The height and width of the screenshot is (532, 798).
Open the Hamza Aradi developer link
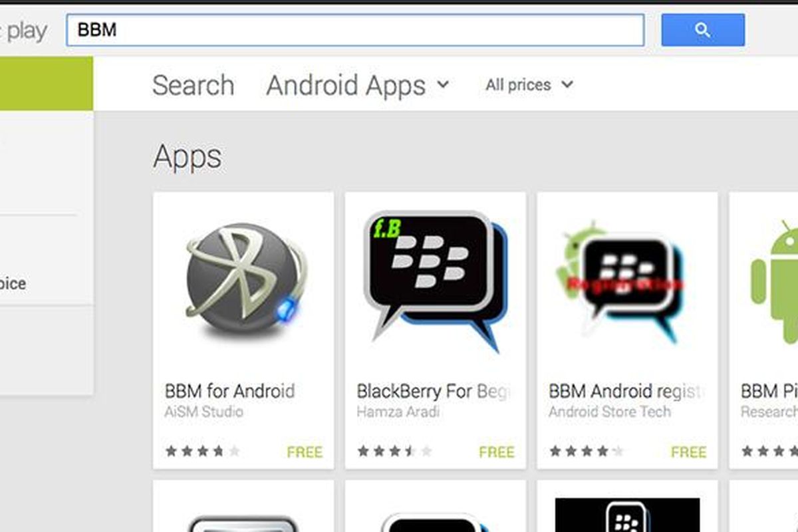pyautogui.click(x=398, y=412)
